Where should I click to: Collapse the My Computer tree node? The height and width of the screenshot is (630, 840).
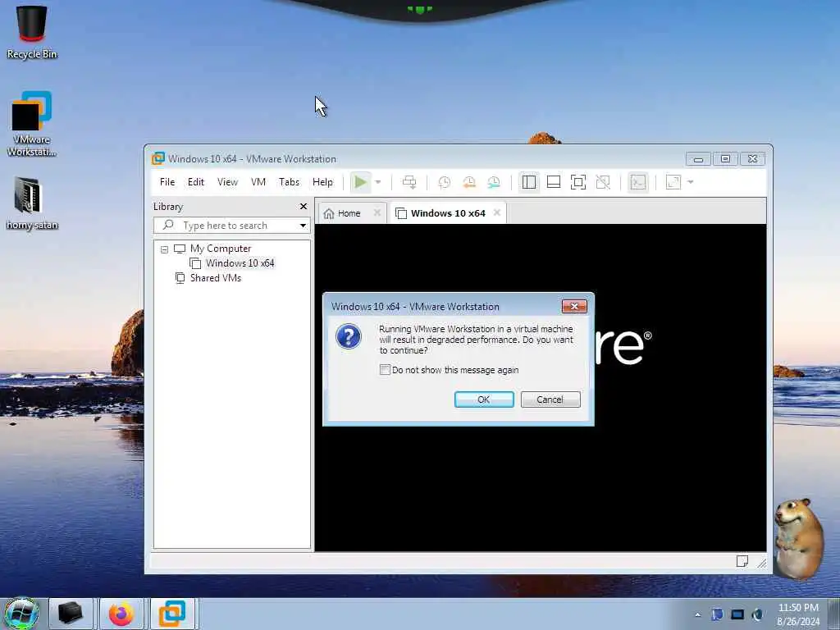coord(164,249)
